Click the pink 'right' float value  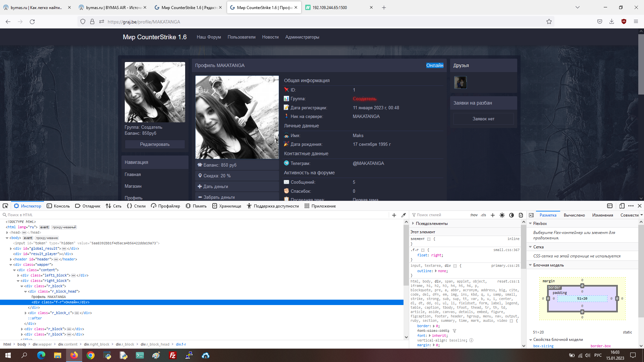click(x=436, y=255)
